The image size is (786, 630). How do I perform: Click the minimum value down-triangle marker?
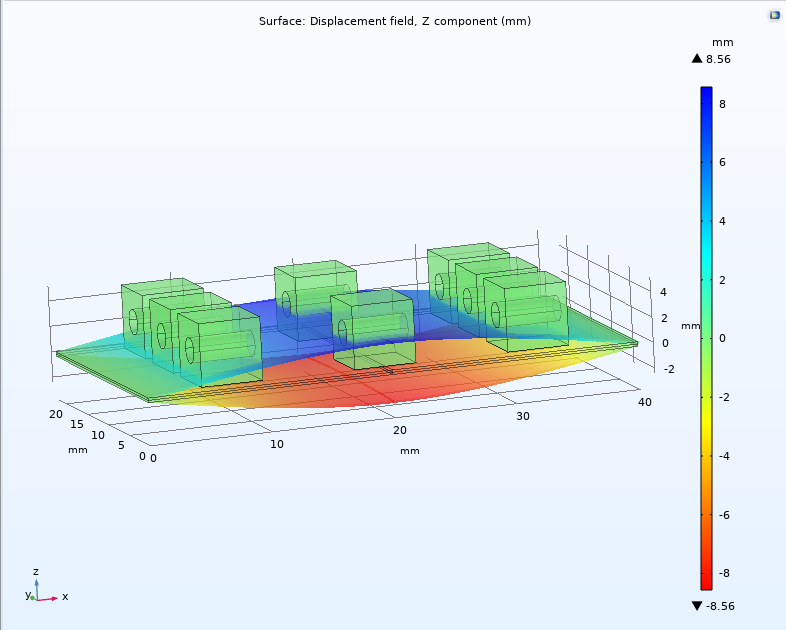pyautogui.click(x=697, y=606)
